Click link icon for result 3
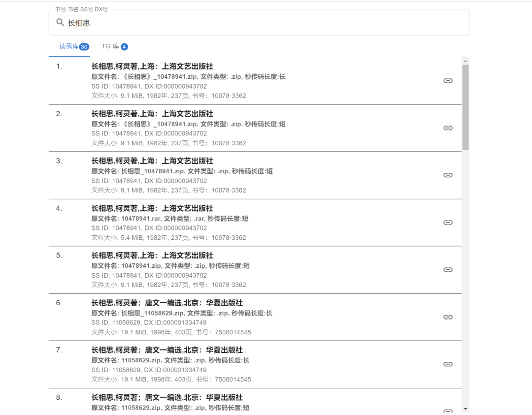Viewport: 532px width, 415px height. click(x=448, y=175)
